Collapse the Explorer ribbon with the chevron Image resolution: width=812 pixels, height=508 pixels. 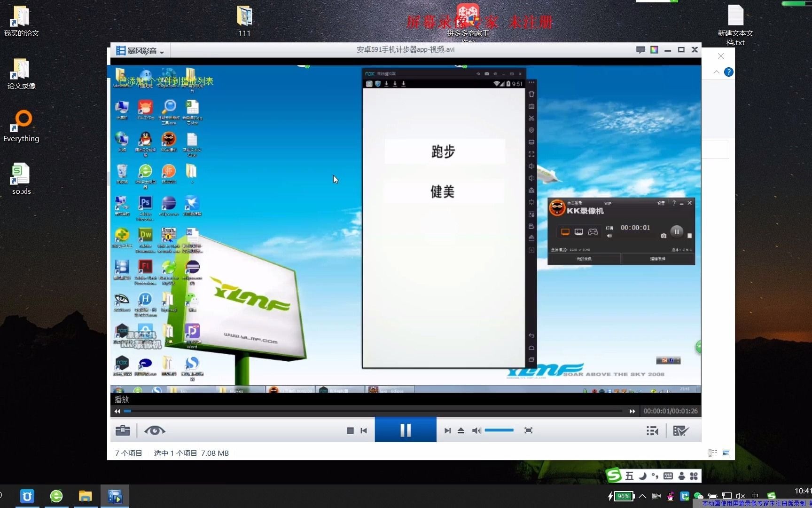pos(716,72)
